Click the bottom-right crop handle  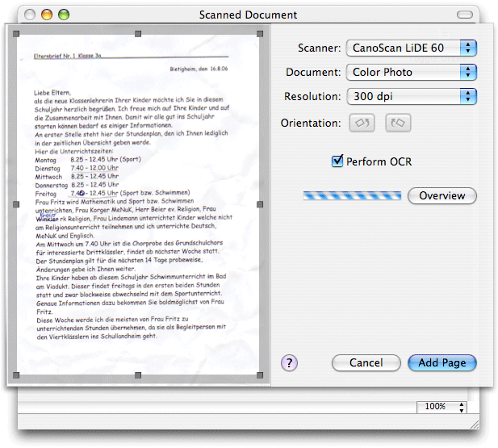point(260,375)
